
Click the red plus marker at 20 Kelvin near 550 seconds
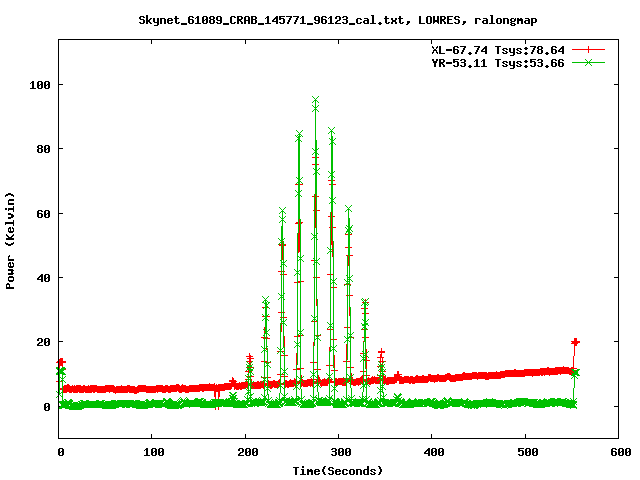pos(575,342)
